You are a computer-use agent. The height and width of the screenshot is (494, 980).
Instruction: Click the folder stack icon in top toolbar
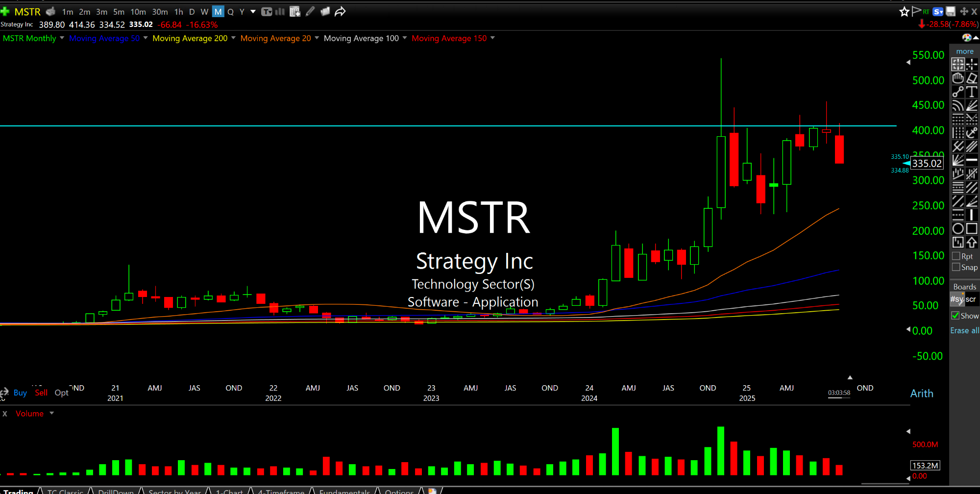(325, 11)
